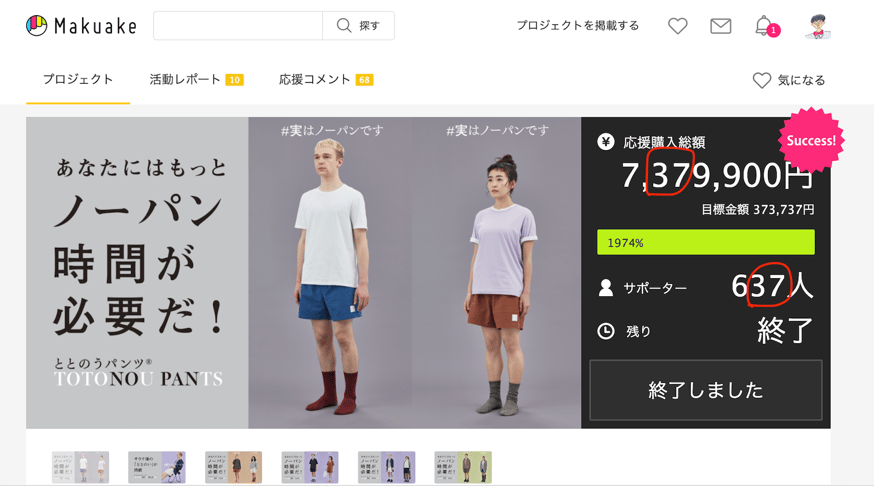This screenshot has height=486, width=874.
Task: Click the 10 badge on 活動レポート
Action: tap(235, 80)
